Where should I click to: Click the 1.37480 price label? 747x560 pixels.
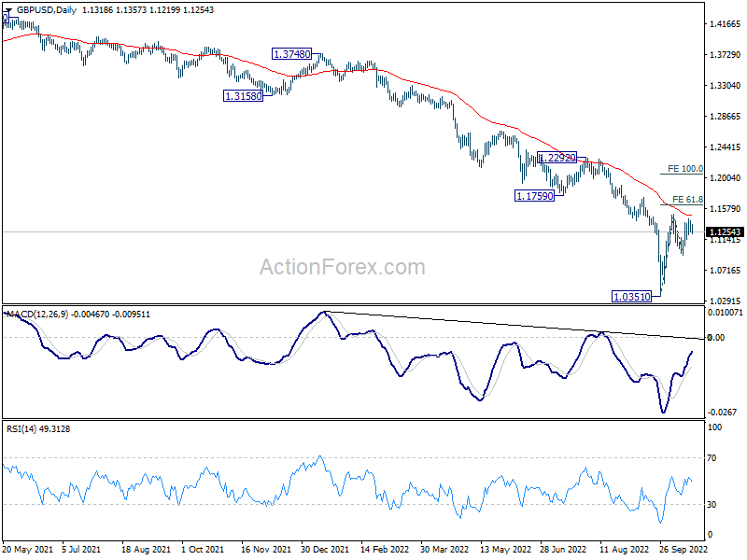291,54
